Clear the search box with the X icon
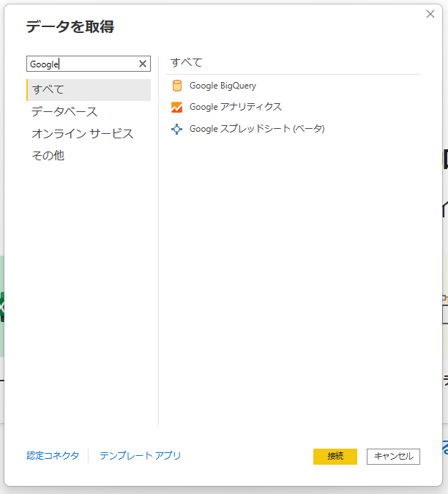448x494 pixels. [x=143, y=64]
